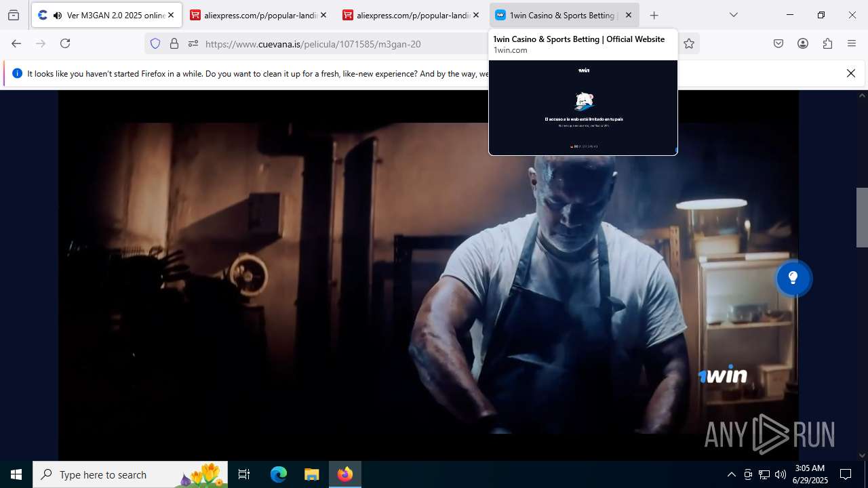The image size is (868, 488).
Task: Launch Microsoft Edge from the taskbar
Action: tap(279, 474)
